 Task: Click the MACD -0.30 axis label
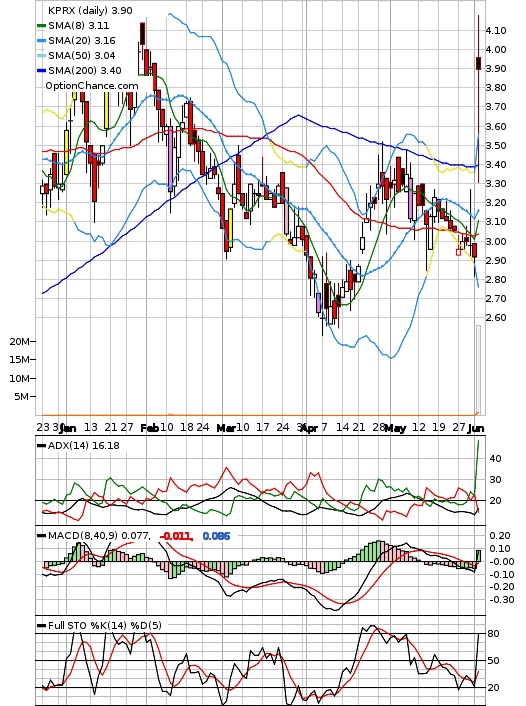tap(500, 600)
